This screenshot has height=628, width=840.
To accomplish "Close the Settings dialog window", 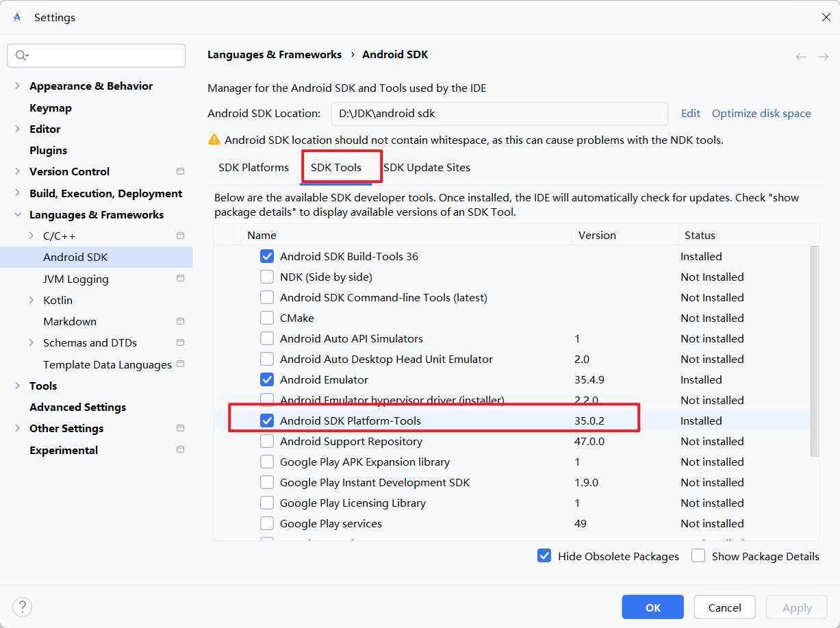I will pos(826,17).
